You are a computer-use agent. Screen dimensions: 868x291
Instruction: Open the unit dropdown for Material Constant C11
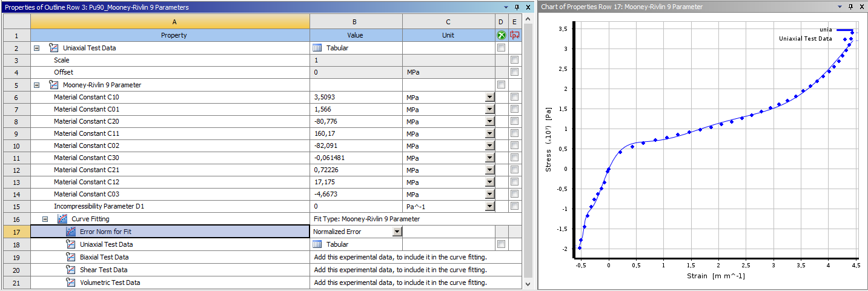coord(489,133)
